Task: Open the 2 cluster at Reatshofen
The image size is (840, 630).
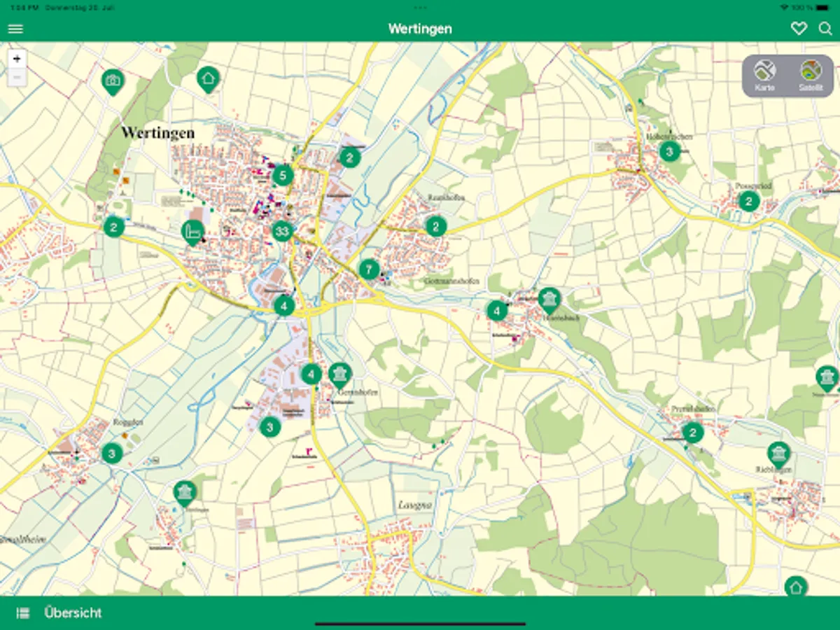Action: pyautogui.click(x=435, y=226)
